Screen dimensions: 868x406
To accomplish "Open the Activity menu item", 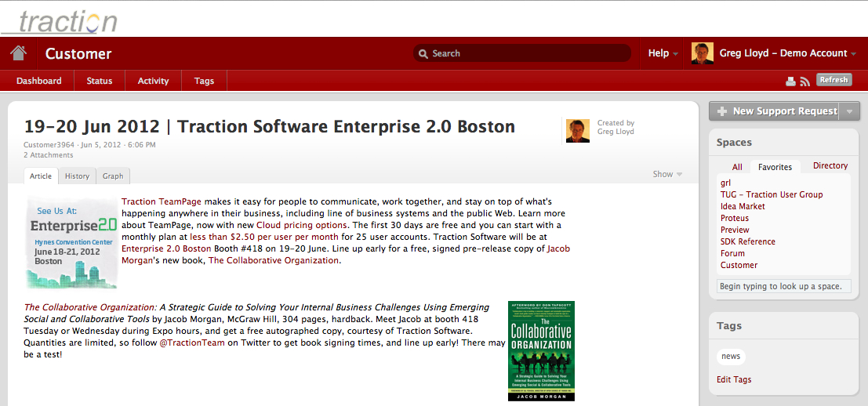I will coord(153,81).
